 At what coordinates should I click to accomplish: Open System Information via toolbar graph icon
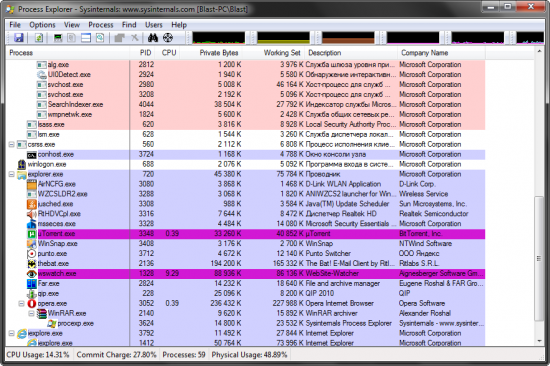tap(58, 38)
